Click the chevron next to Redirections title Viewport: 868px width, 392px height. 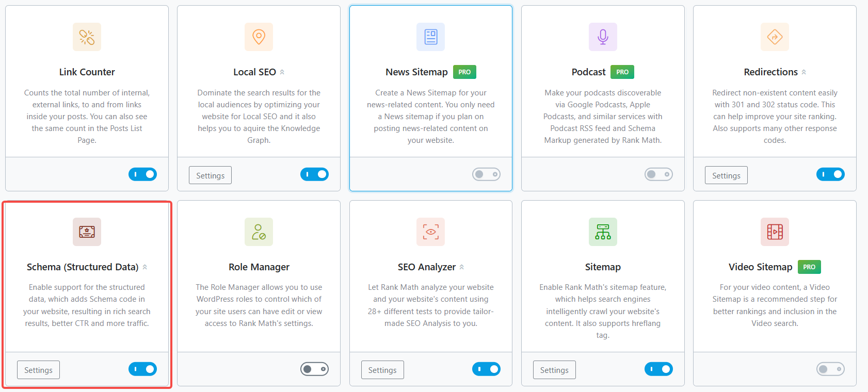click(804, 72)
